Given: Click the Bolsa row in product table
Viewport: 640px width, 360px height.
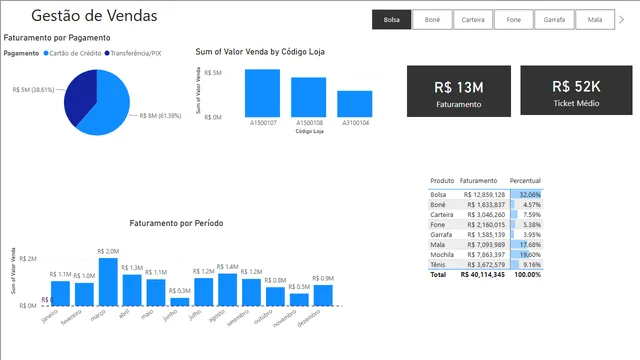Looking at the screenshot, I should 486,195.
